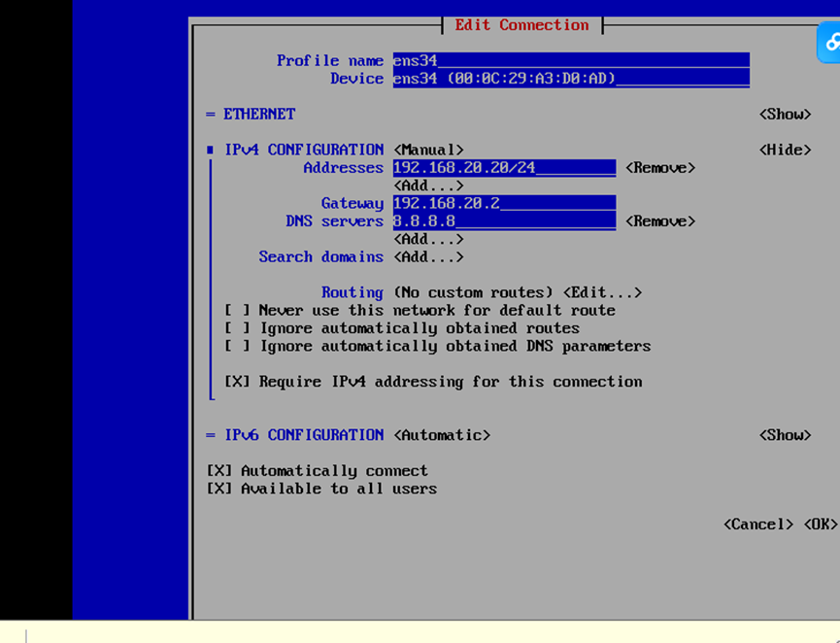
Task: Click the (No custom routes) text
Action: pyautogui.click(x=473, y=292)
